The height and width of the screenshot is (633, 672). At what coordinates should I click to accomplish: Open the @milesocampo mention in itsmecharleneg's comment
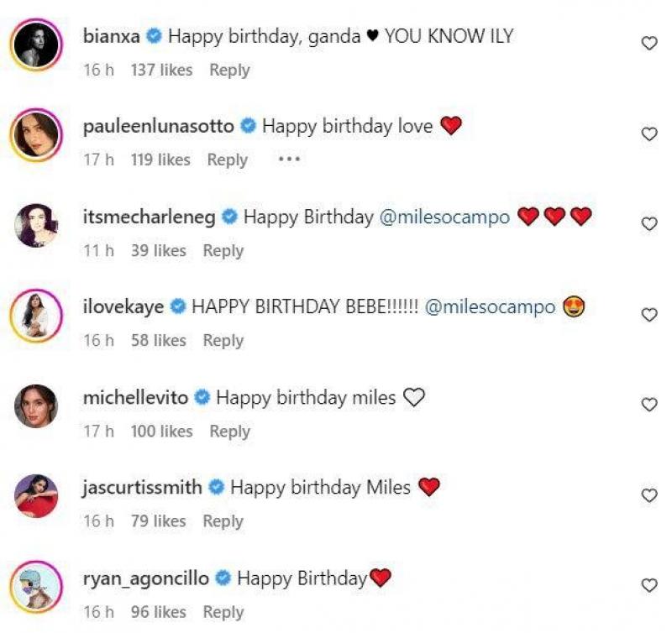(x=444, y=217)
